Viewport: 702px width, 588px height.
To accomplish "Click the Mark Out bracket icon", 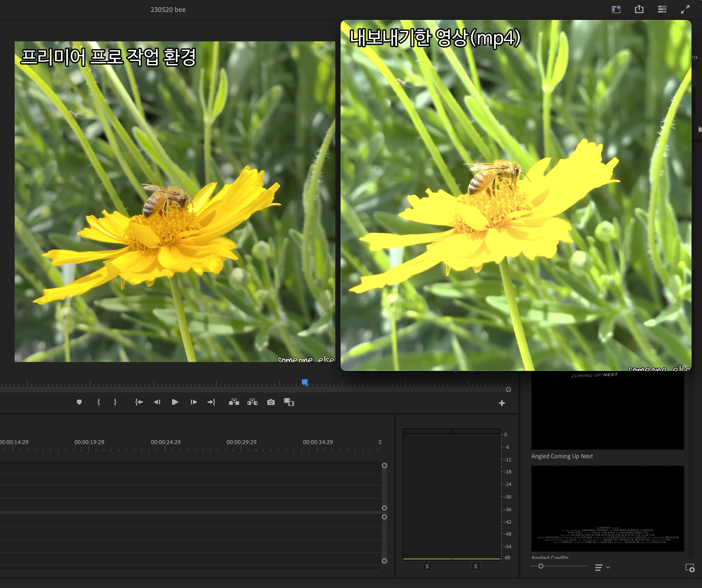I will point(115,402).
